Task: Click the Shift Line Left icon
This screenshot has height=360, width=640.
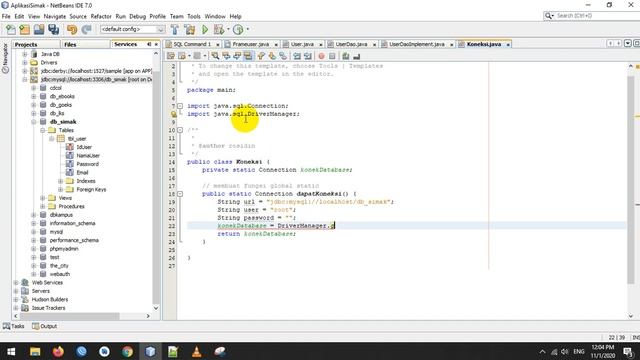Action: click(x=297, y=56)
